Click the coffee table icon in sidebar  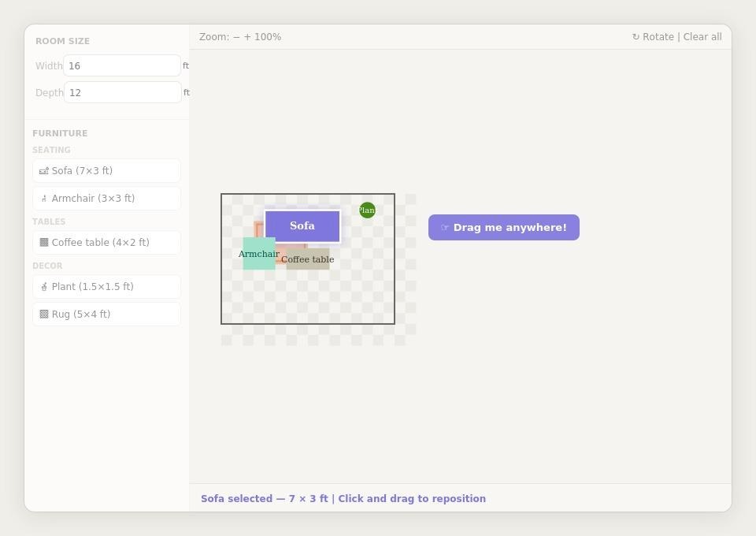pyautogui.click(x=44, y=243)
